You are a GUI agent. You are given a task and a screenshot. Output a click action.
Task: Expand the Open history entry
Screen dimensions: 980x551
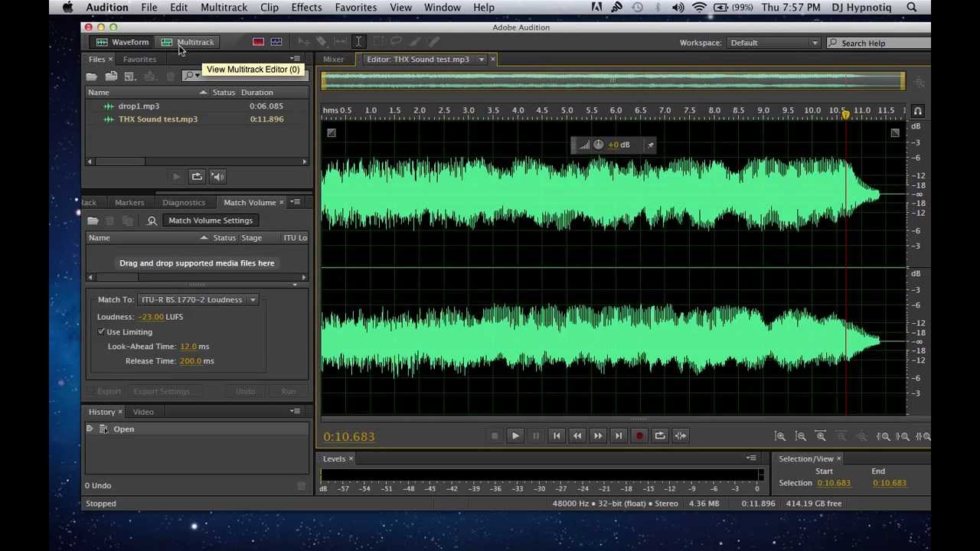point(90,429)
